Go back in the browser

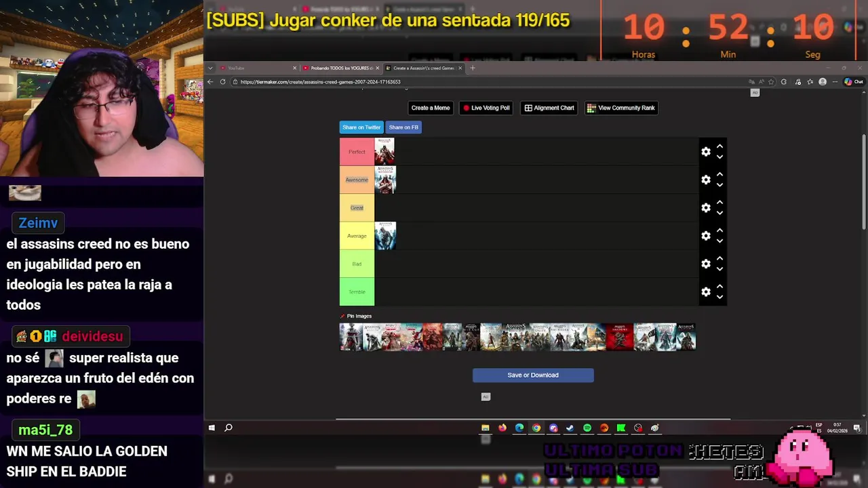(x=210, y=82)
